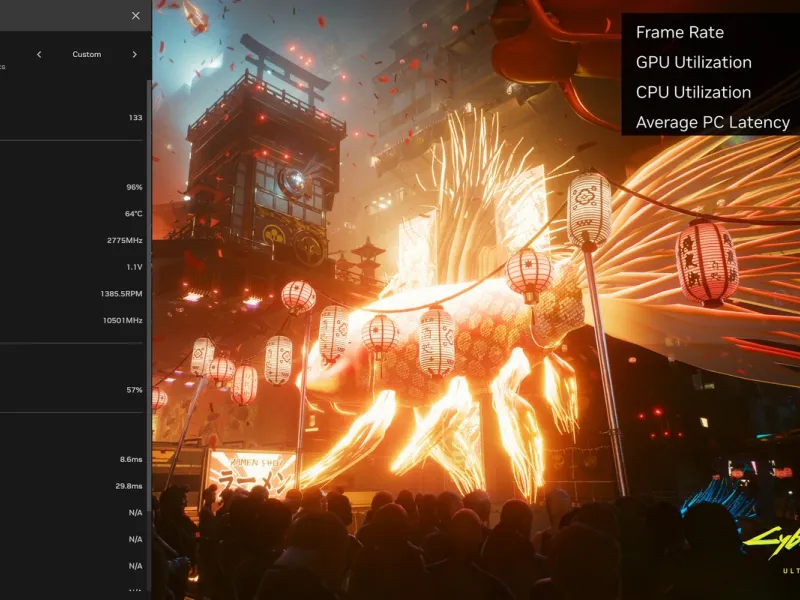Select the 10501MHz memory clock value

point(122,320)
